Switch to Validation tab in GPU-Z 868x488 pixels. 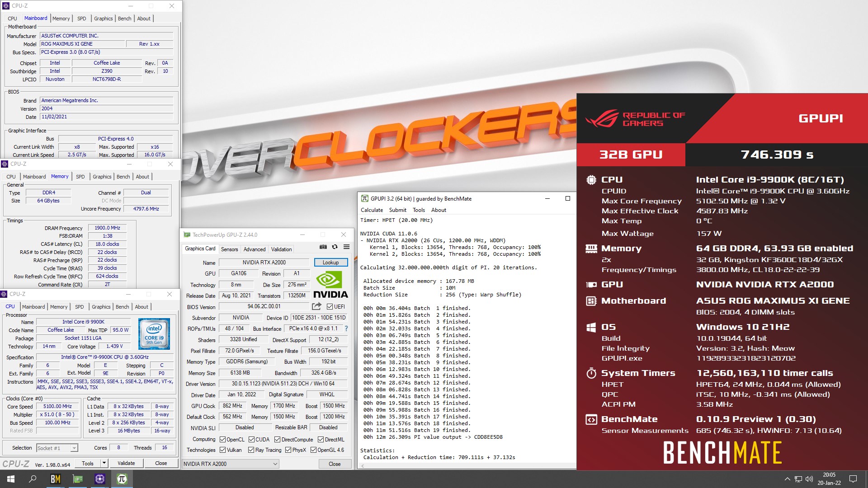pyautogui.click(x=281, y=249)
